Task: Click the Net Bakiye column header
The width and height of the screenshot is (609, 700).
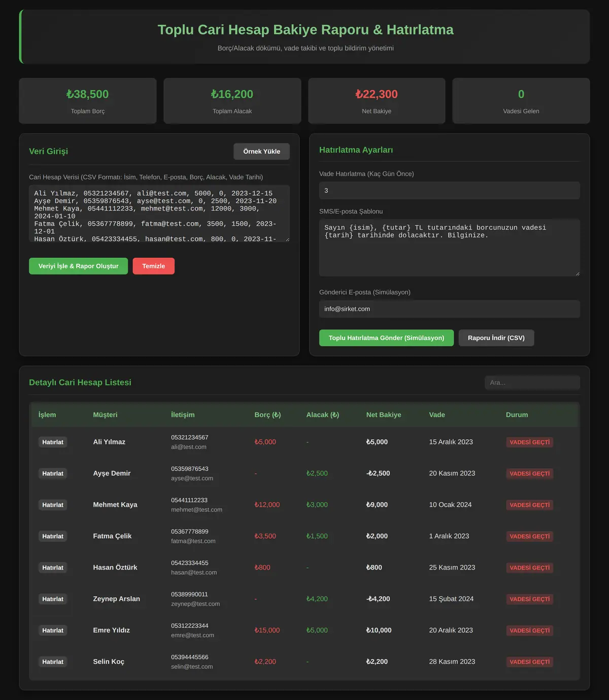Action: [x=384, y=415]
